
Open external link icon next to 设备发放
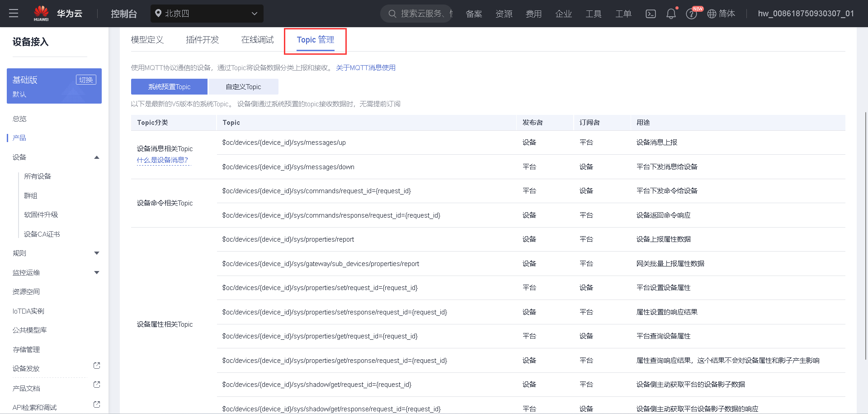(97, 366)
